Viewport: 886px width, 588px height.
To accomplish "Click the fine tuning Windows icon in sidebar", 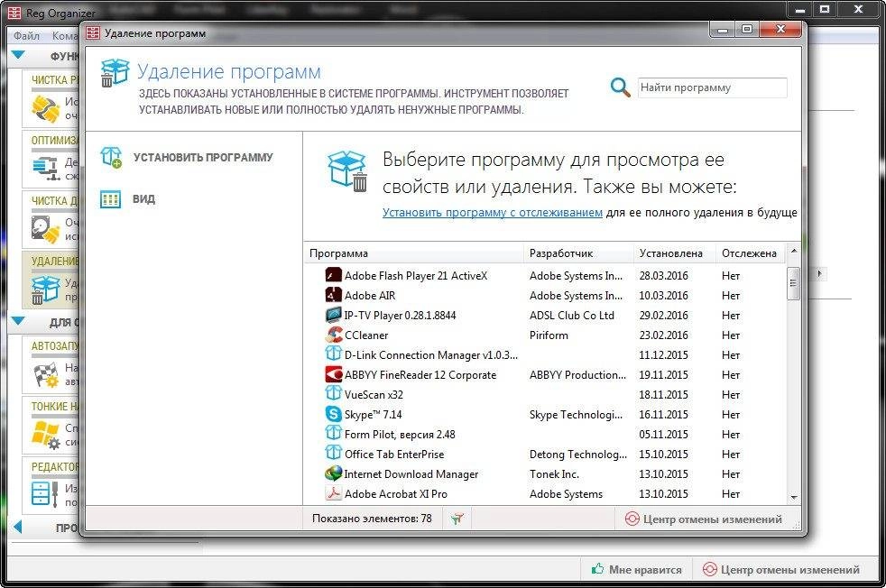I will 45,435.
